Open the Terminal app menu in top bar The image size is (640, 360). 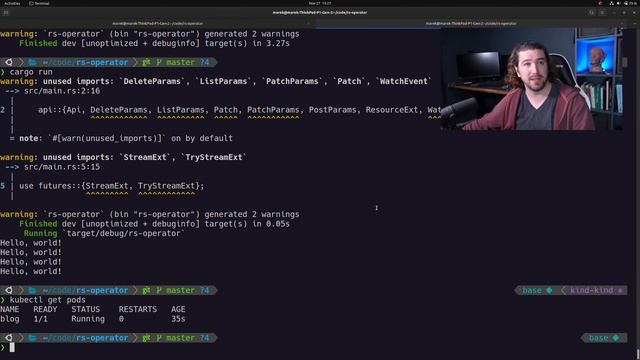[x=39, y=3]
